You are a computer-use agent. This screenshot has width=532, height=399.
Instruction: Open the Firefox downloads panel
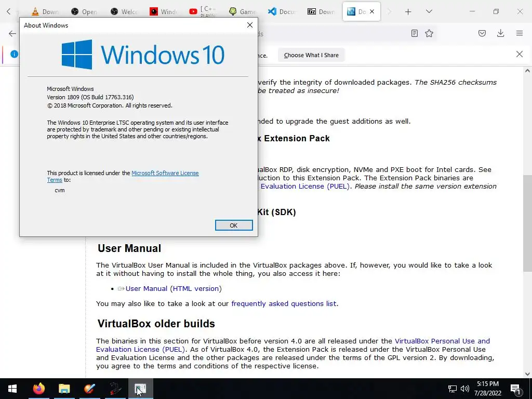click(x=500, y=33)
